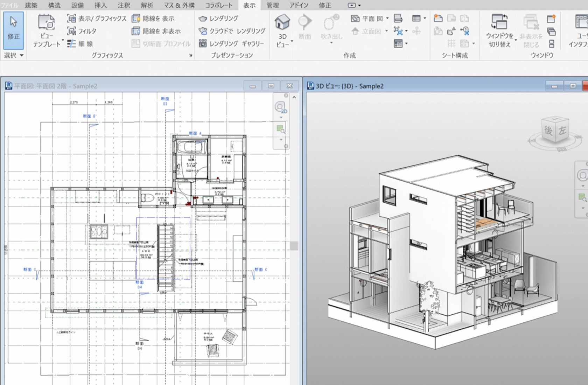Expand the ウィンドウを切り替え dropdown arrow

[516, 41]
